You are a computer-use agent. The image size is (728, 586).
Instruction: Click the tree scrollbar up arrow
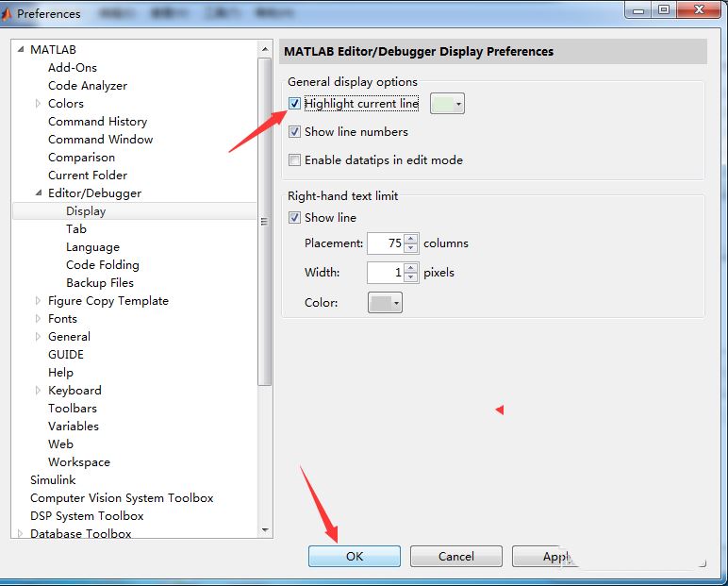(x=265, y=49)
